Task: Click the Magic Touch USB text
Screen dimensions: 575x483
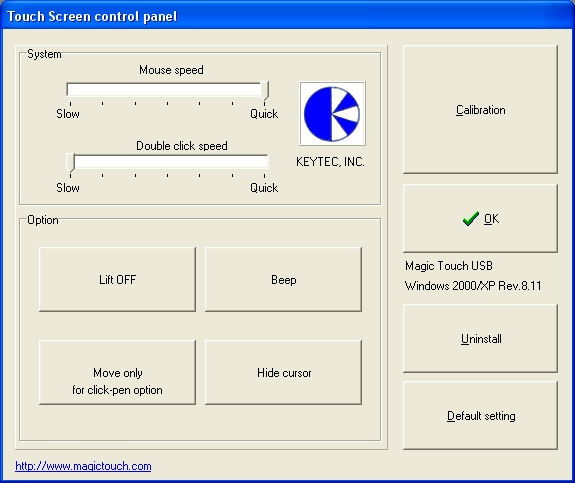Action: pyautogui.click(x=449, y=266)
